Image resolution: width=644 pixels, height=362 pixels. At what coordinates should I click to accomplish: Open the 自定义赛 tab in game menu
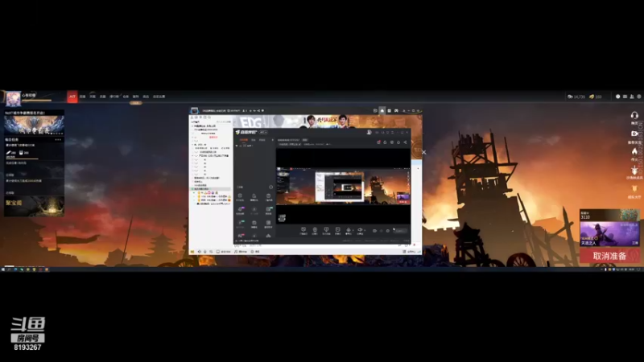tap(159, 97)
